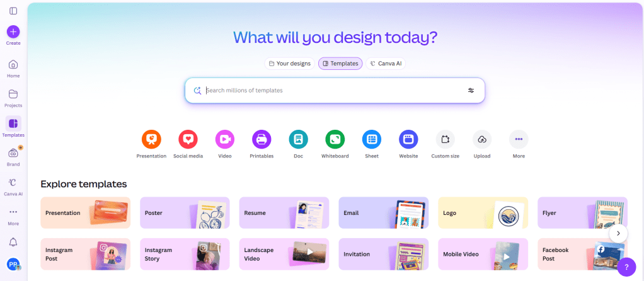Open the Landscape Video template card

click(284, 254)
